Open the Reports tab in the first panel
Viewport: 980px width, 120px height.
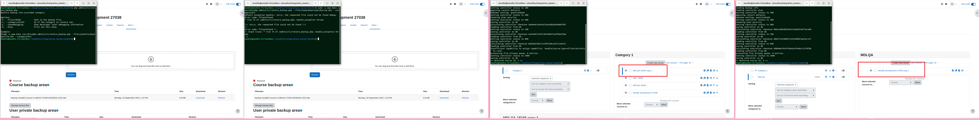point(120,25)
